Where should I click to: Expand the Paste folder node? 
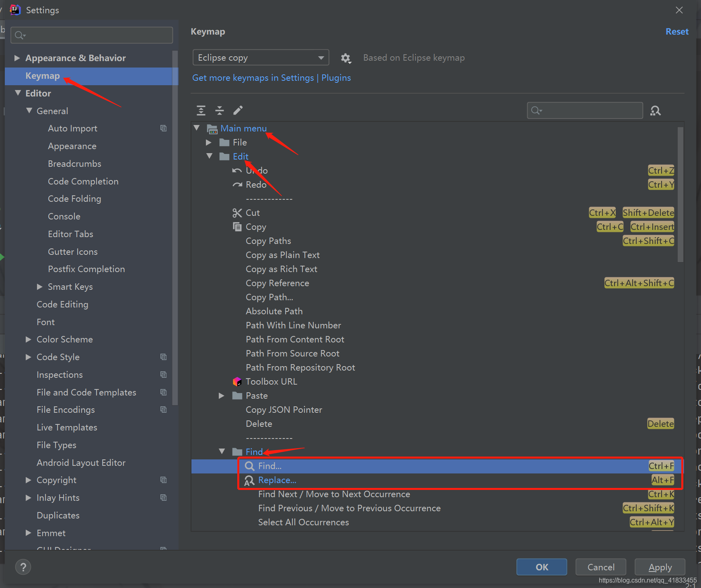[x=221, y=396]
